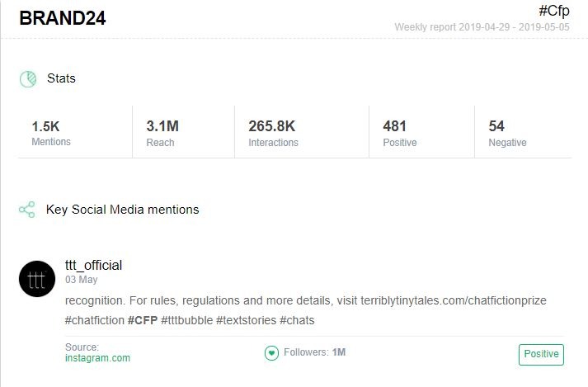This screenshot has width=588, height=387.
Task: Click the #chatfiction hashtag
Action: click(94, 319)
